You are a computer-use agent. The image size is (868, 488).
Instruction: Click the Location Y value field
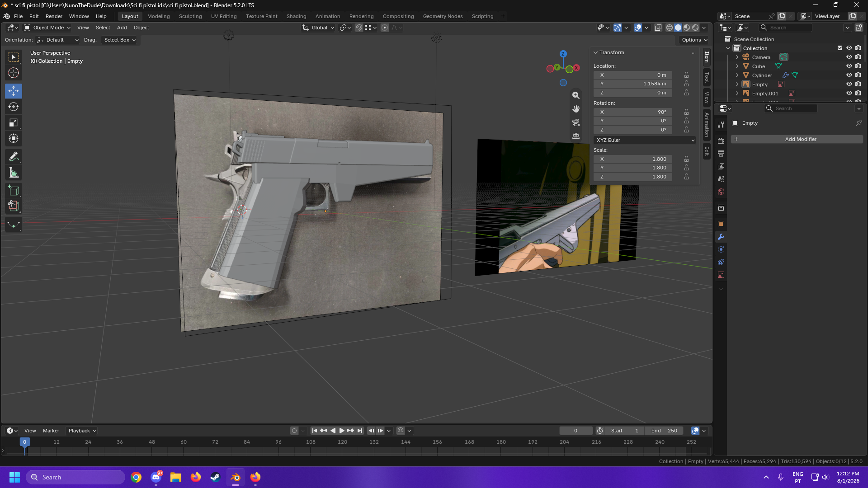click(633, 84)
